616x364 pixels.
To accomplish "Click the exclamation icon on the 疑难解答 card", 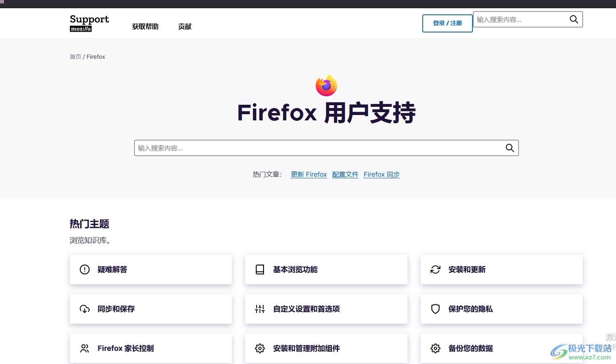I will coord(85,270).
